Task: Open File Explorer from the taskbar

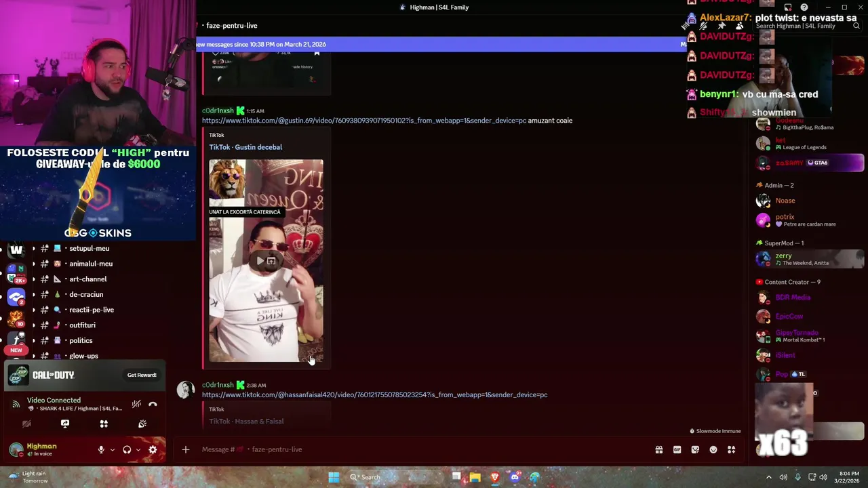Action: pos(475,477)
